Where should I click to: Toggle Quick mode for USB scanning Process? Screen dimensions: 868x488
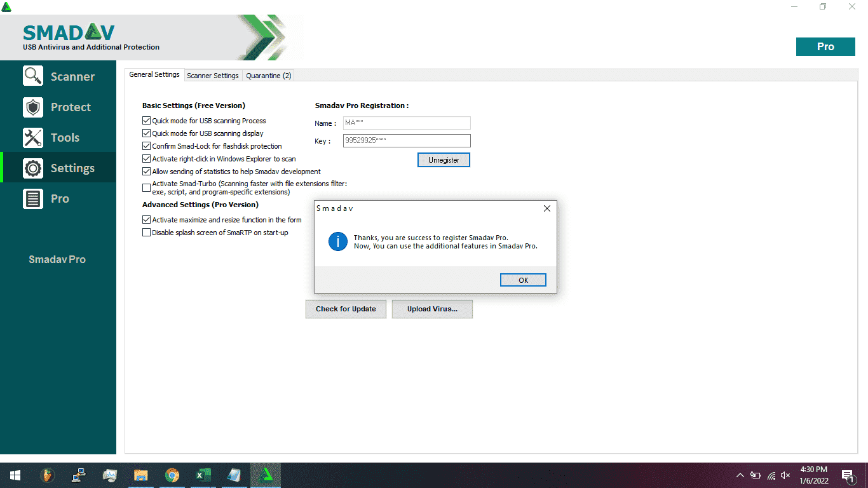pyautogui.click(x=147, y=121)
